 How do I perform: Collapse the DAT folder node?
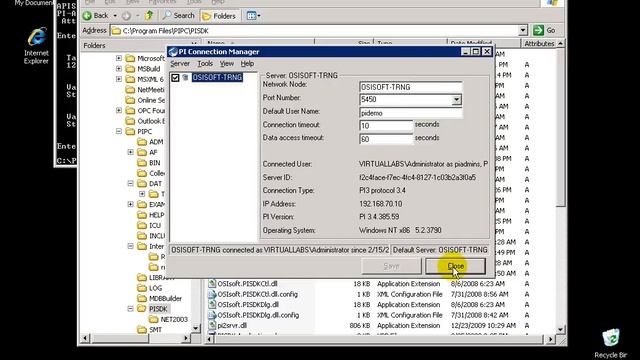pyautogui.click(x=131, y=184)
